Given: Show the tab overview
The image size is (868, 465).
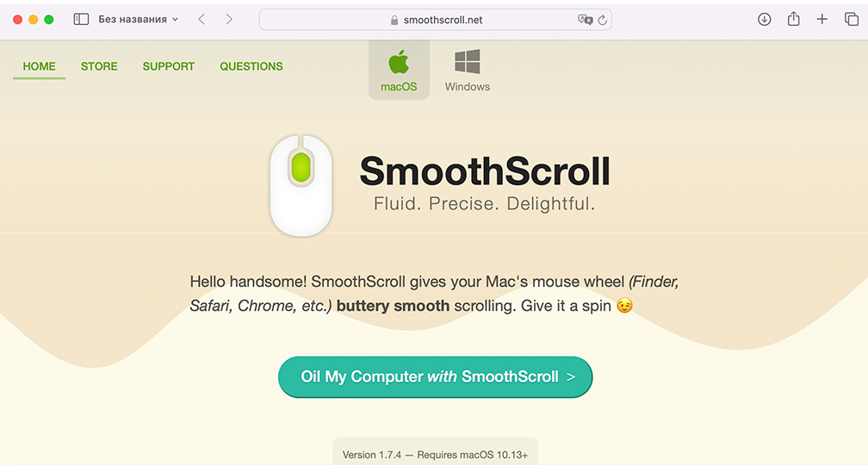Looking at the screenshot, I should (852, 19).
